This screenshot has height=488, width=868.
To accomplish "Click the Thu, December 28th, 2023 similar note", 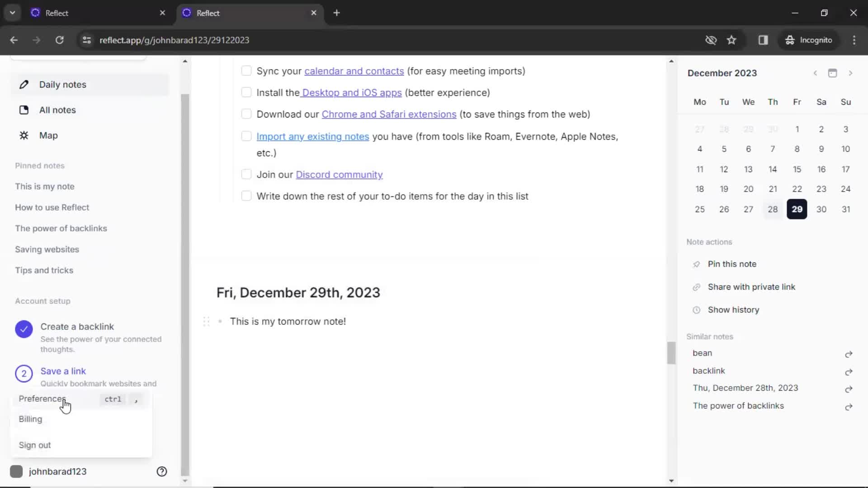I will pyautogui.click(x=745, y=388).
